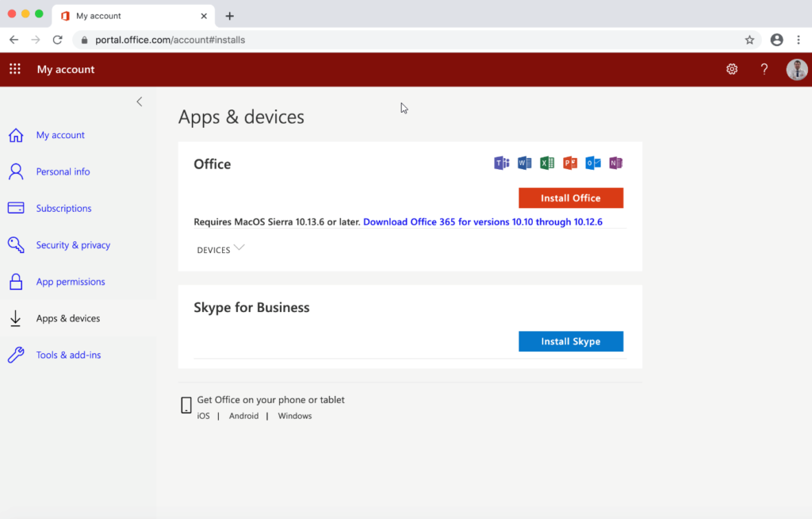
Task: Go to Personal info page
Action: click(63, 171)
